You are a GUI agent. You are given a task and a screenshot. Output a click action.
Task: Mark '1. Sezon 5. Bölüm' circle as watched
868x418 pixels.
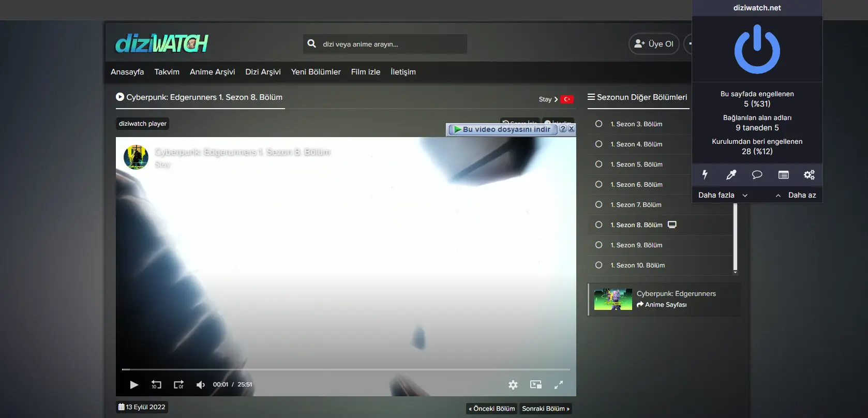click(598, 164)
